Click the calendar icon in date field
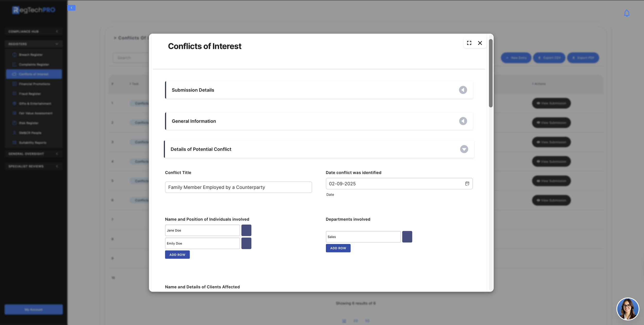Viewport: 644px width, 325px height. pyautogui.click(x=467, y=183)
